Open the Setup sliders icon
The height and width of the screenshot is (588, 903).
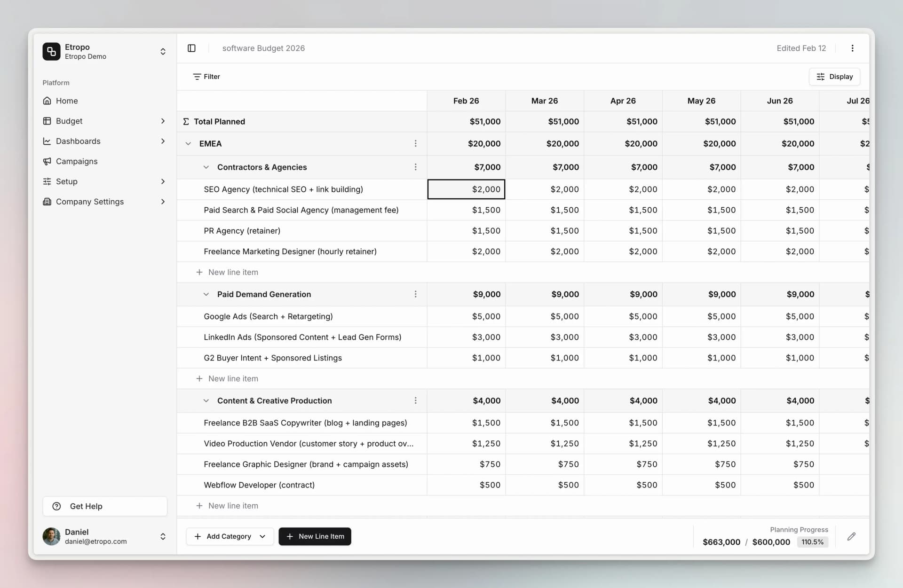pyautogui.click(x=48, y=181)
